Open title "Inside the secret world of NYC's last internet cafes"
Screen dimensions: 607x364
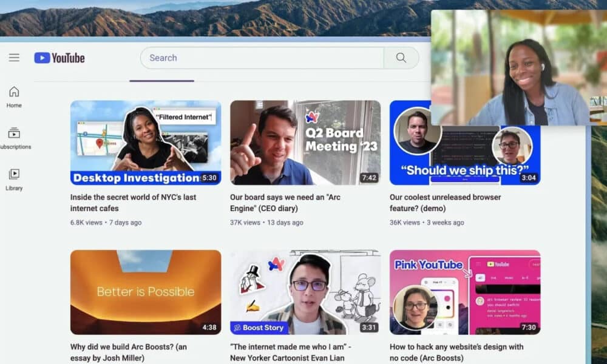point(133,203)
